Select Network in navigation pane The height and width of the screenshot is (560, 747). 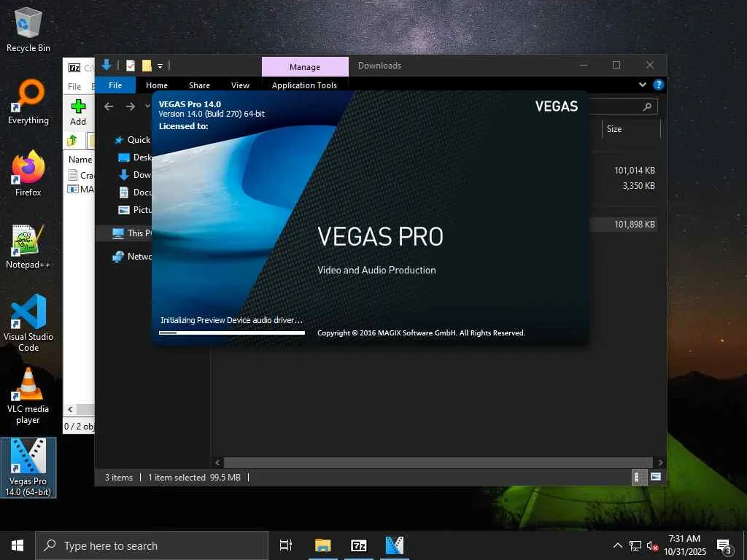[131, 256]
